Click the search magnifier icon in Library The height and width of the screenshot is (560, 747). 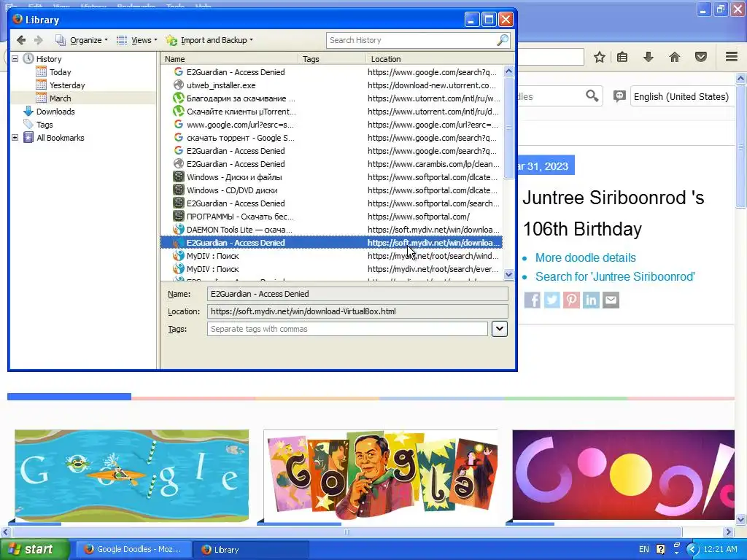[x=503, y=41]
